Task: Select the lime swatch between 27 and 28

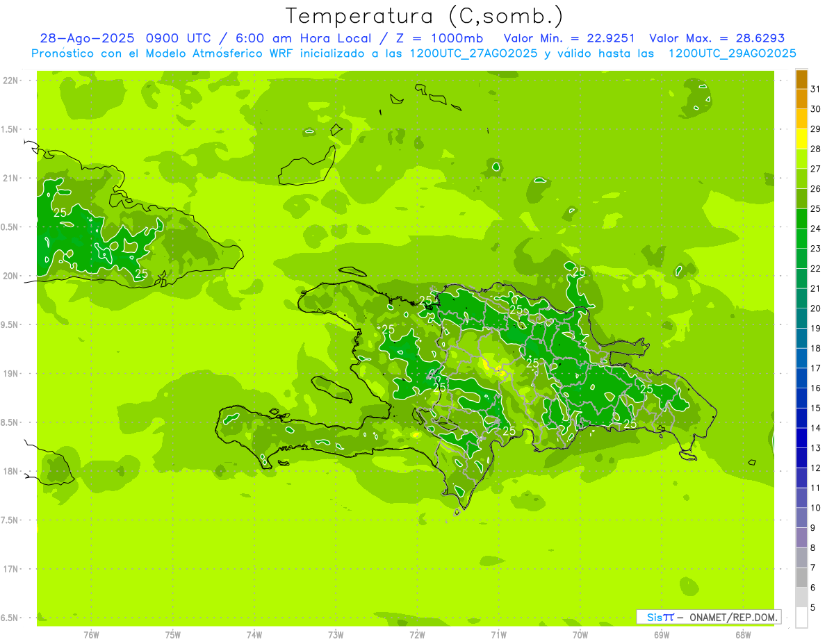Action: (801, 159)
